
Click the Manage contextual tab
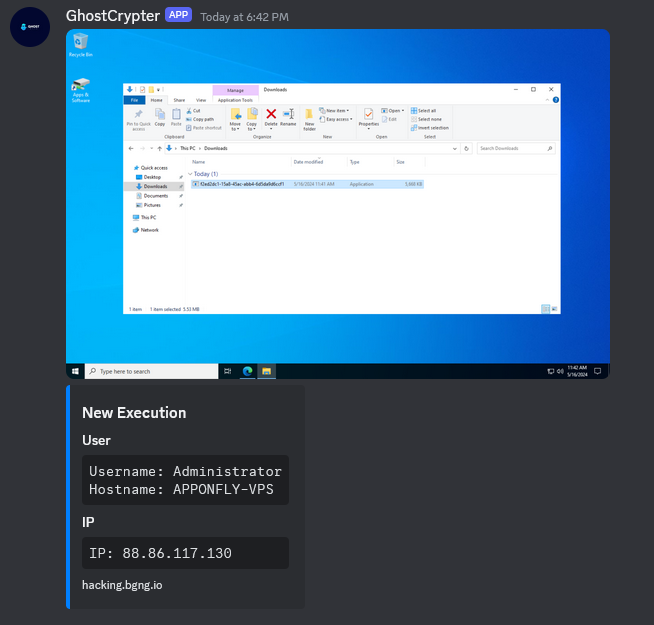click(x=235, y=90)
